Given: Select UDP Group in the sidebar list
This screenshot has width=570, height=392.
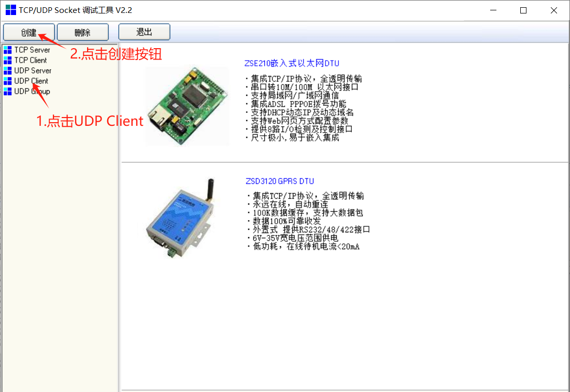Looking at the screenshot, I should coord(32,91).
